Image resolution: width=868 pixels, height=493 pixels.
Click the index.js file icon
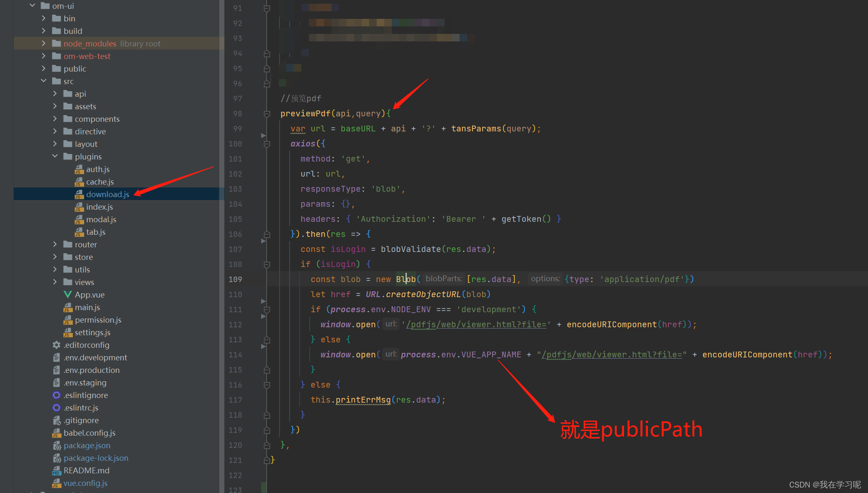[x=79, y=207]
